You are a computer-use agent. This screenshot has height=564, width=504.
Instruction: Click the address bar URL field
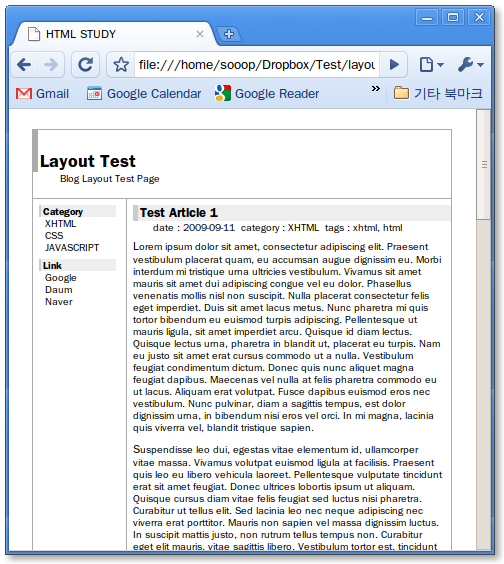[257, 65]
